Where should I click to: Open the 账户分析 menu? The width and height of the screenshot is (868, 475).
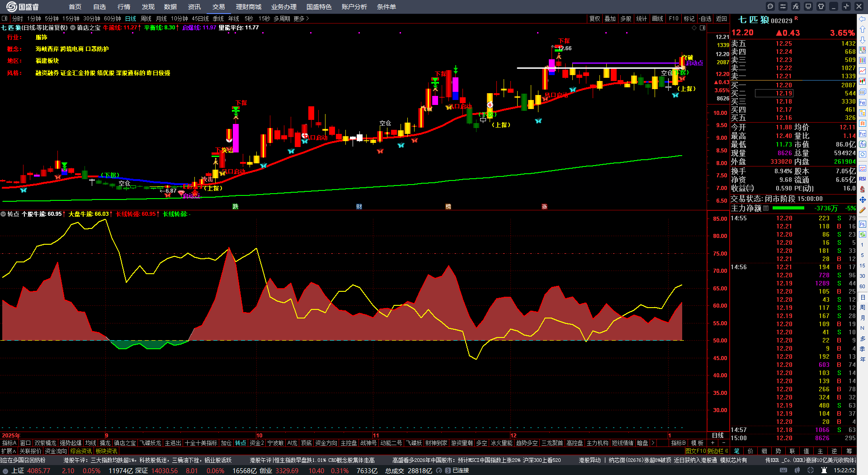tap(354, 7)
